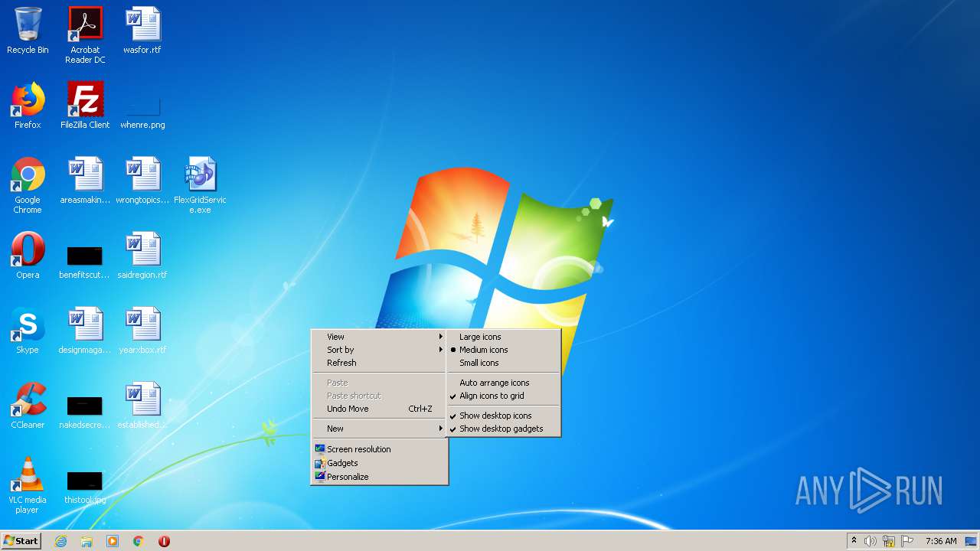Launch Opera from the taskbar
This screenshot has height=551, width=980.
[164, 541]
